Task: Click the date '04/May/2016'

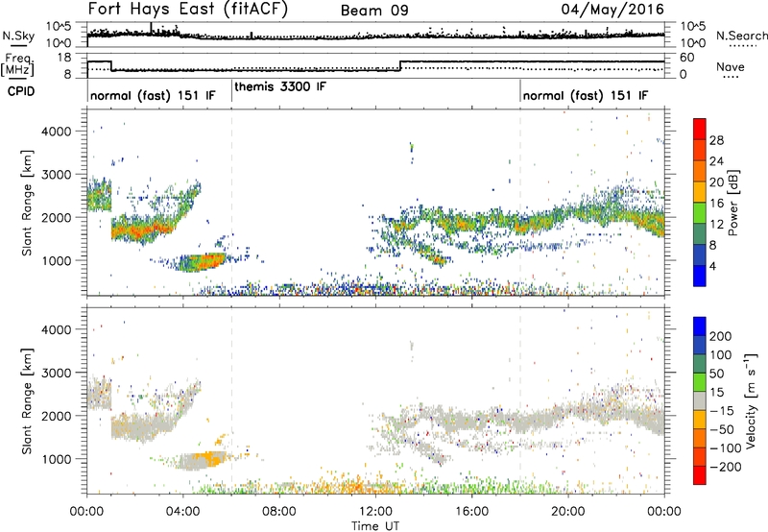Action: (612, 10)
